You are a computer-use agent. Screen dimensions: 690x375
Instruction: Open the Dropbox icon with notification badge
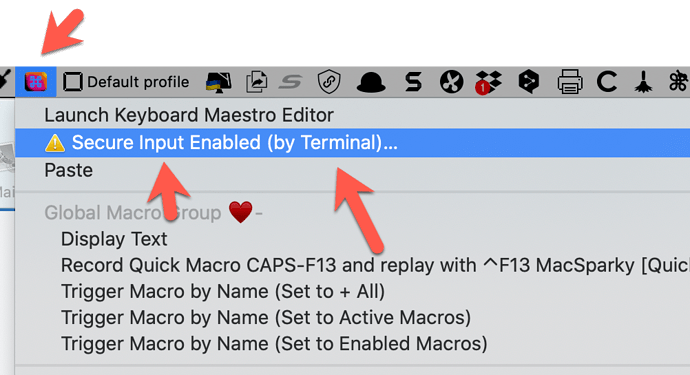click(x=488, y=82)
